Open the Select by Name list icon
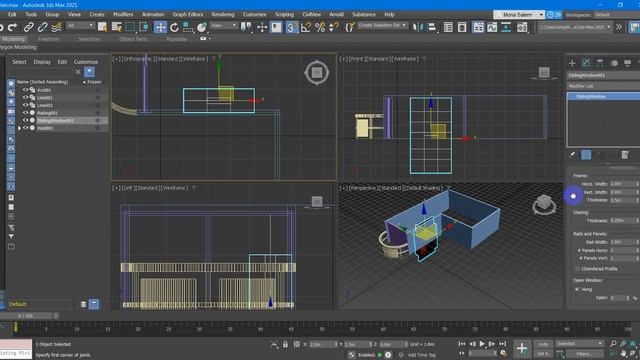Viewport: 640px width, 360px height. click(x=117, y=27)
